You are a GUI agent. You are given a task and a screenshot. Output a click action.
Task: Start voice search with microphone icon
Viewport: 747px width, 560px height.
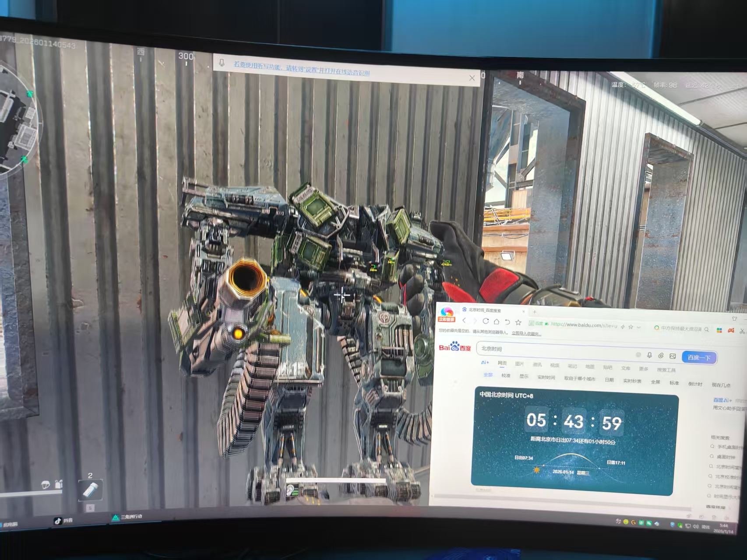point(649,355)
